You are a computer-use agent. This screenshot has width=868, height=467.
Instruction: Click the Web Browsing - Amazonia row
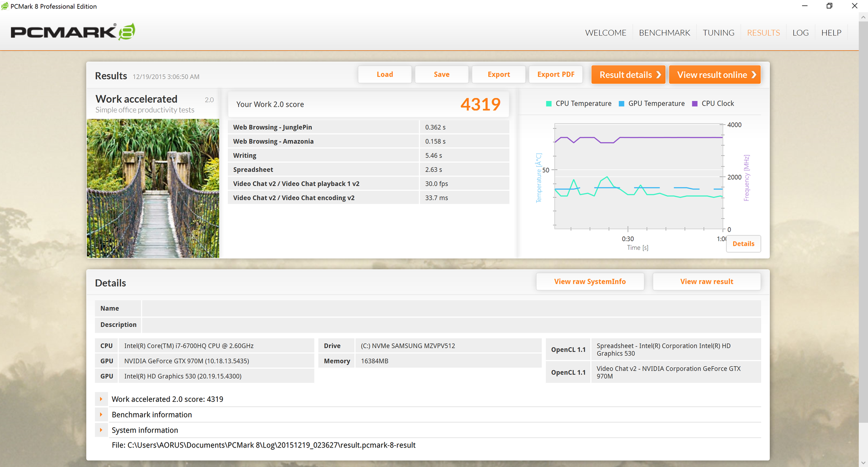(368, 141)
